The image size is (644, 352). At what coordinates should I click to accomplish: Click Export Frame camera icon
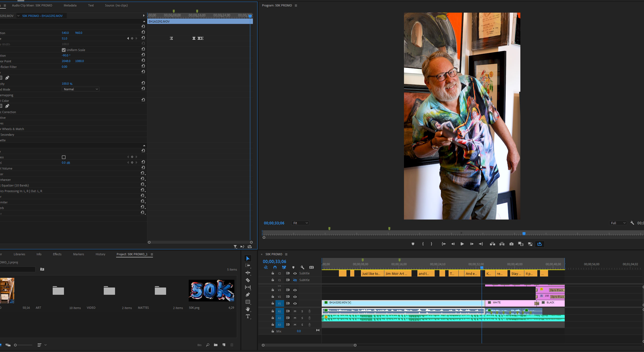[x=511, y=244]
